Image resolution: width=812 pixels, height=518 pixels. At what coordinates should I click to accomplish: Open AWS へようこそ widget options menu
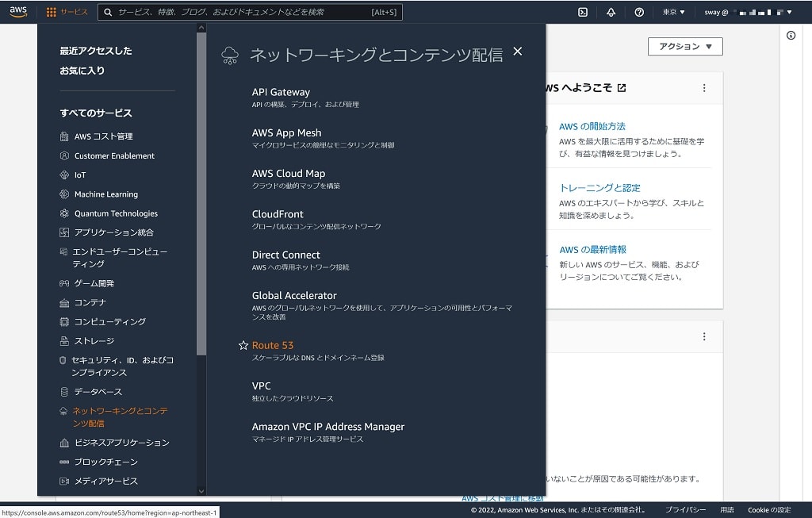[704, 88]
